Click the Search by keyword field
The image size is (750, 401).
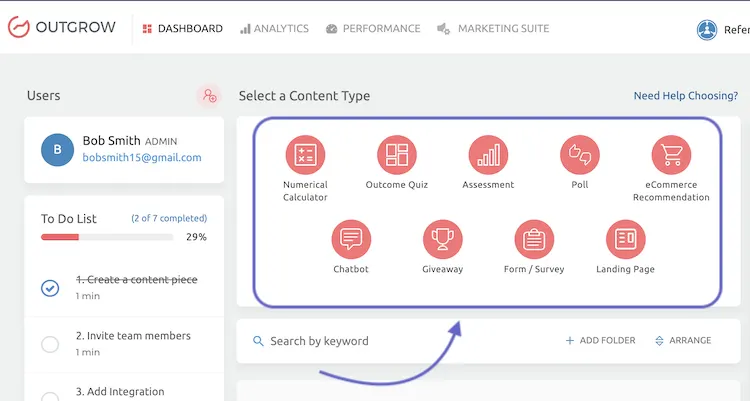319,341
